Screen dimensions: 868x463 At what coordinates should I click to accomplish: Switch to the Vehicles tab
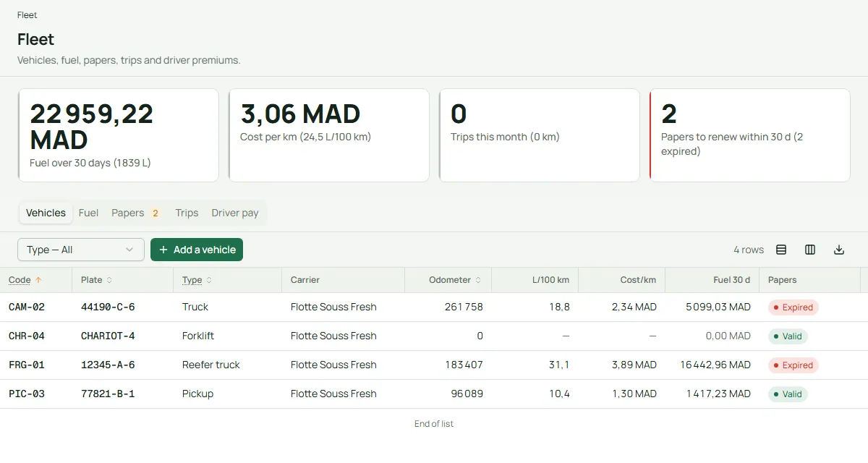click(46, 213)
